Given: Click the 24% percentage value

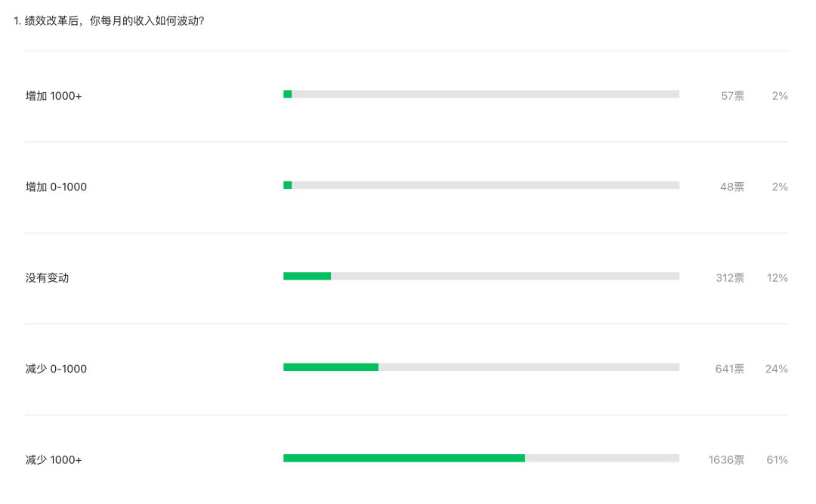Looking at the screenshot, I should (776, 369).
